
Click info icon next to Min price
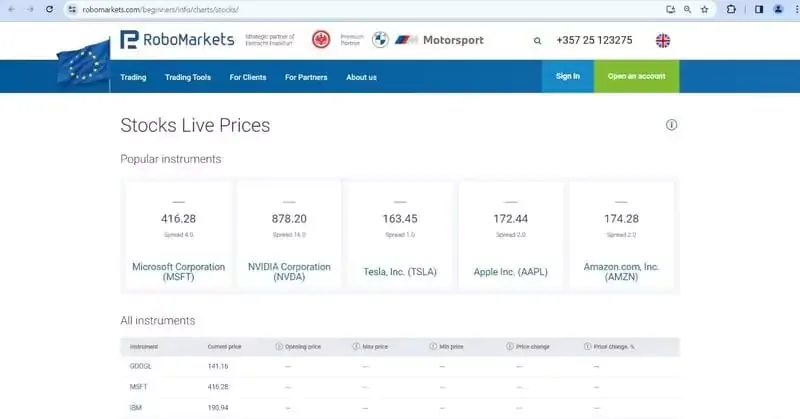433,346
